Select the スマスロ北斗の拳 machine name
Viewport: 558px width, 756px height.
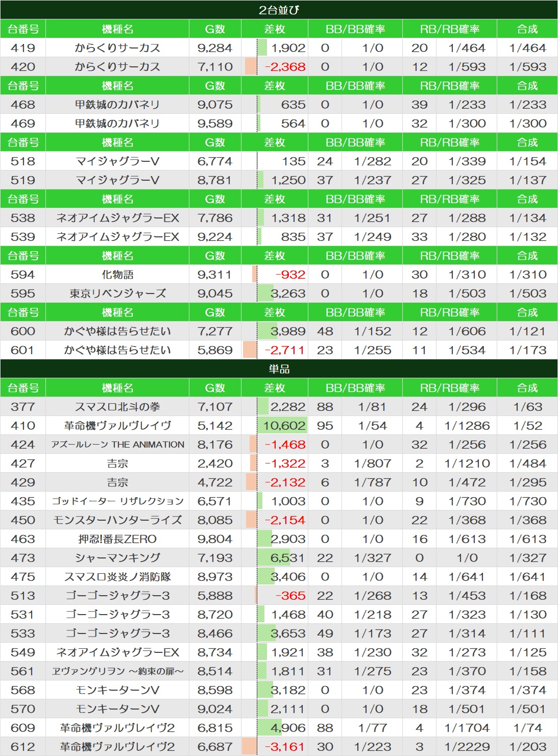tap(117, 407)
